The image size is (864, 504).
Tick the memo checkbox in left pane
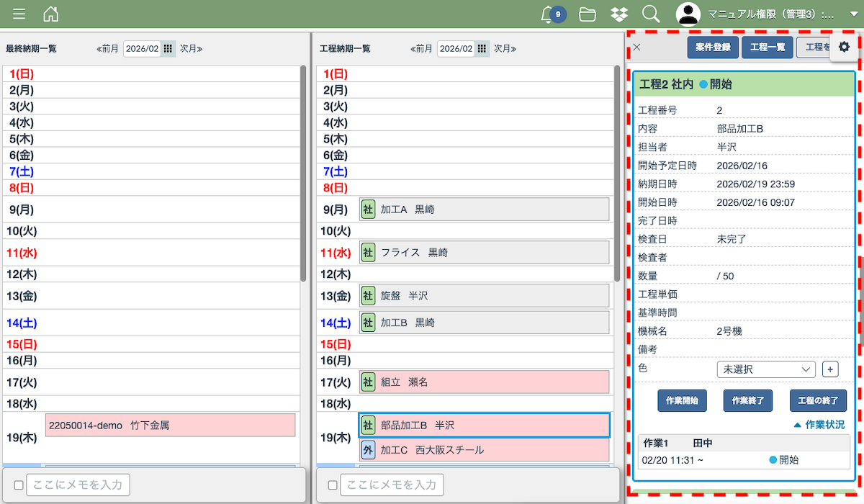pos(19,485)
